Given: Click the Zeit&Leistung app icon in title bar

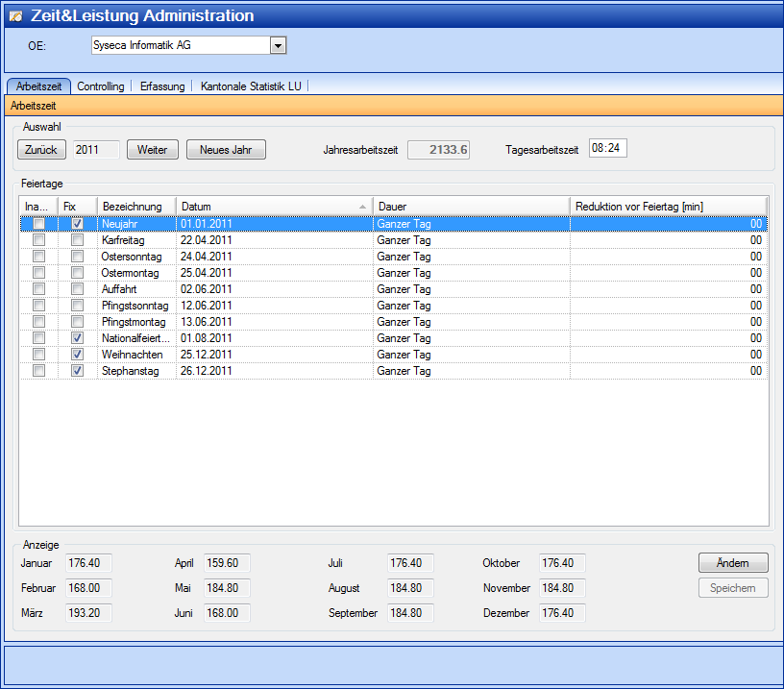Looking at the screenshot, I should click(x=15, y=16).
